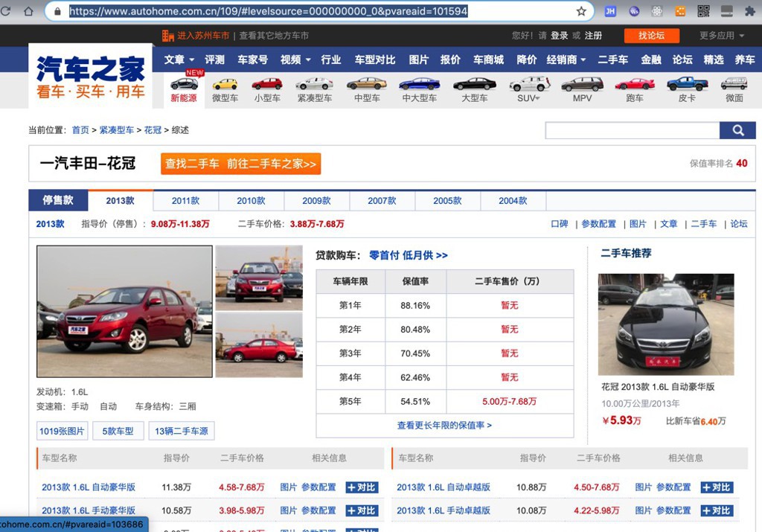Click 参数配置 for 2013款 1.6L 自动豪华版
The width and height of the screenshot is (762, 532).
[x=318, y=487]
